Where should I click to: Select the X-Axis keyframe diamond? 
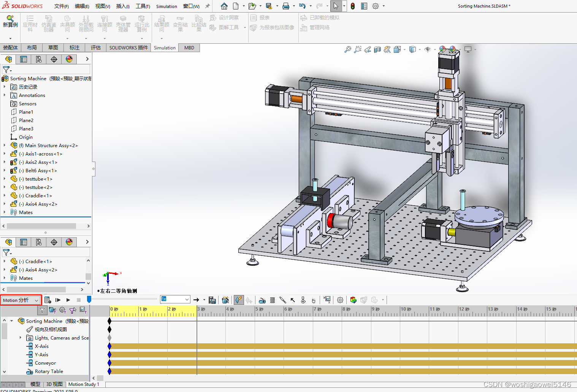click(109, 346)
